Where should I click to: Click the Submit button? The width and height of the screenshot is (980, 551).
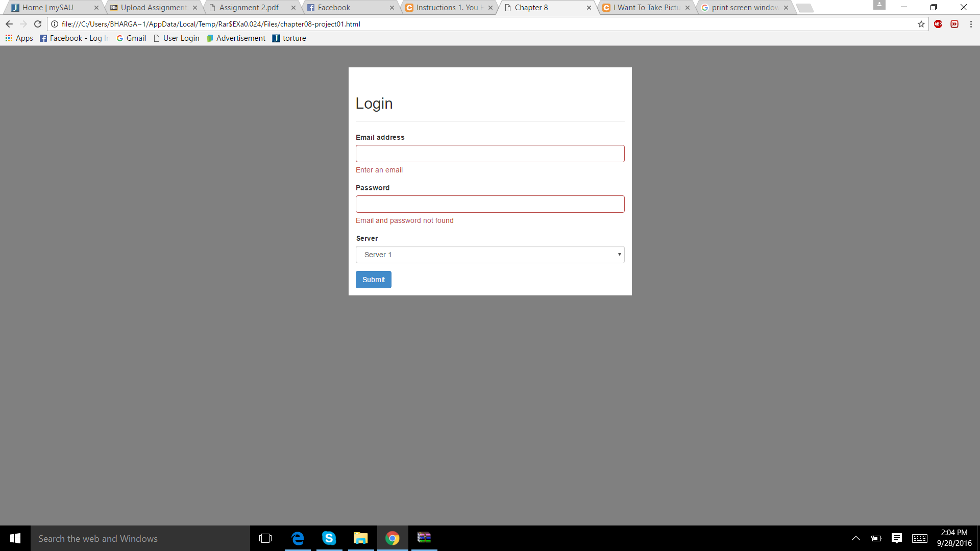click(373, 280)
